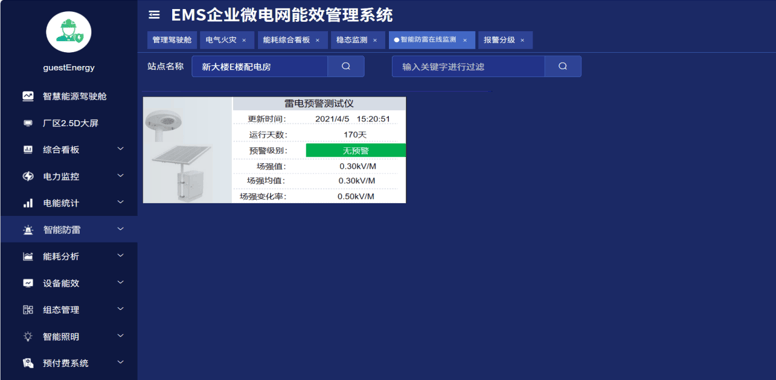Click the 电力监控 lightning icon
This screenshot has height=380, width=776.
[28, 177]
